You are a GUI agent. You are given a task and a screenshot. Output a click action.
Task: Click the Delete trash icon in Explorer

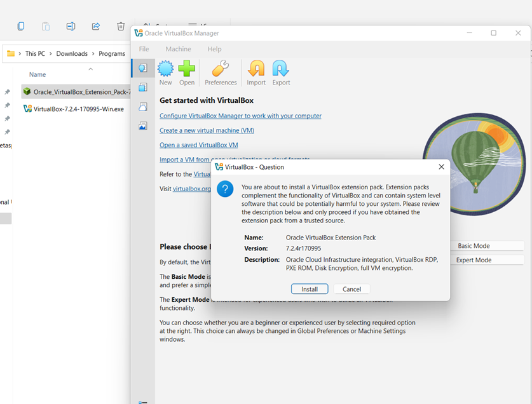pyautogui.click(x=121, y=26)
